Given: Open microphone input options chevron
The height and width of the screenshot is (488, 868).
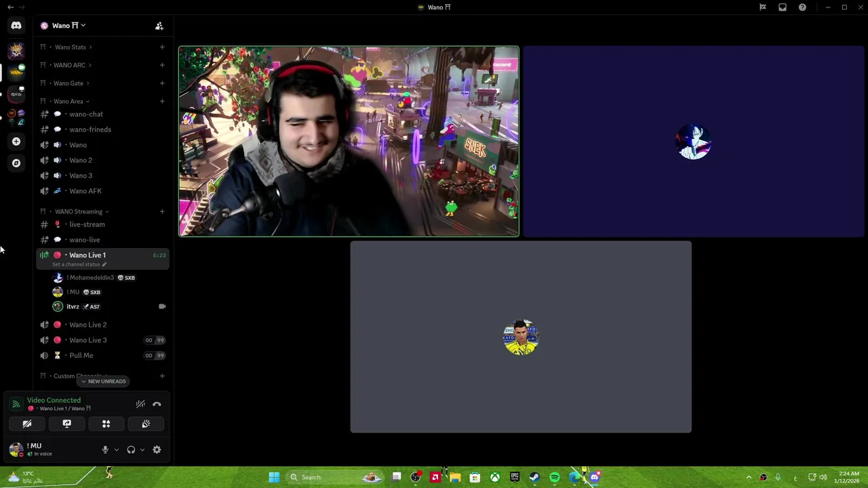Looking at the screenshot, I should 117,450.
